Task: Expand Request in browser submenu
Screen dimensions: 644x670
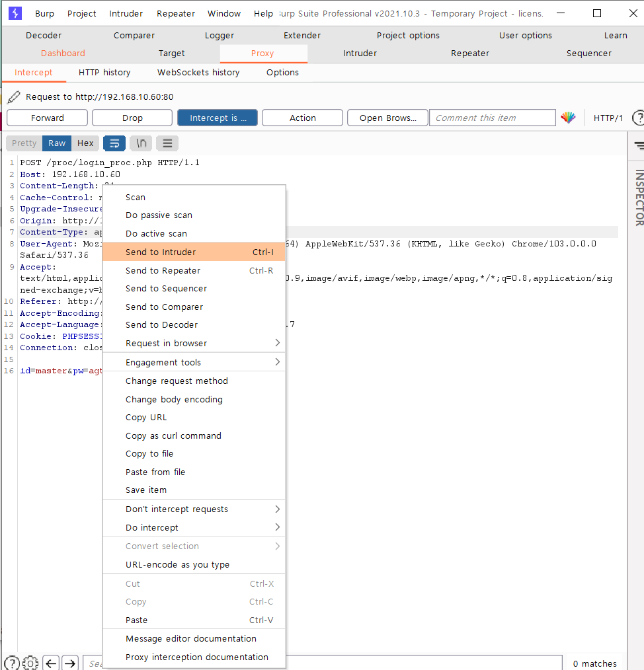Action: click(x=194, y=343)
